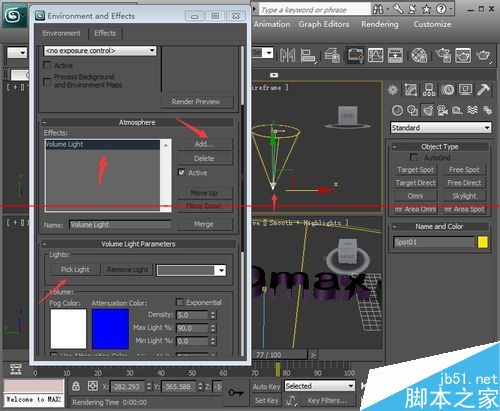The width and height of the screenshot is (500, 411).
Task: Check Process Background and Environment Maps
Action: pos(47,81)
